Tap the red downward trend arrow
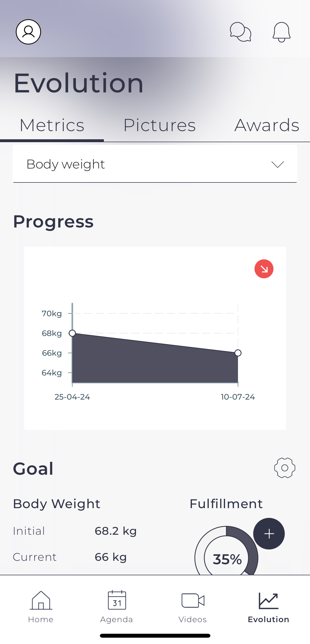 (x=264, y=269)
